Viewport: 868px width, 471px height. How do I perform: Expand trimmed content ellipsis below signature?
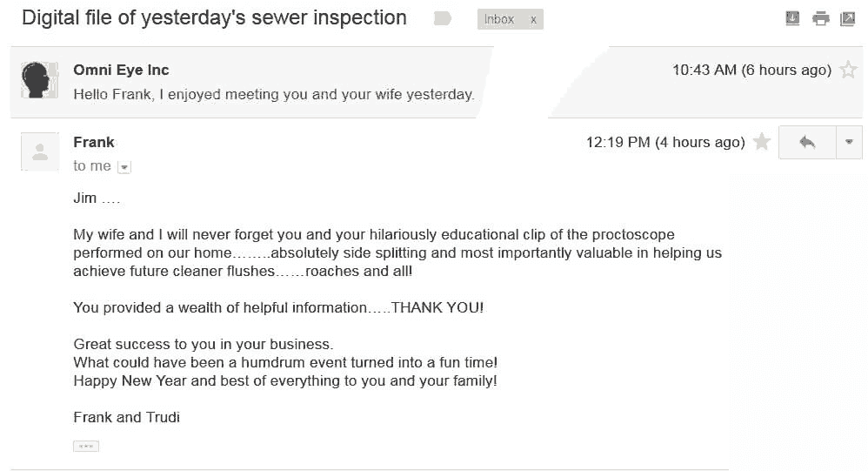tap(86, 446)
